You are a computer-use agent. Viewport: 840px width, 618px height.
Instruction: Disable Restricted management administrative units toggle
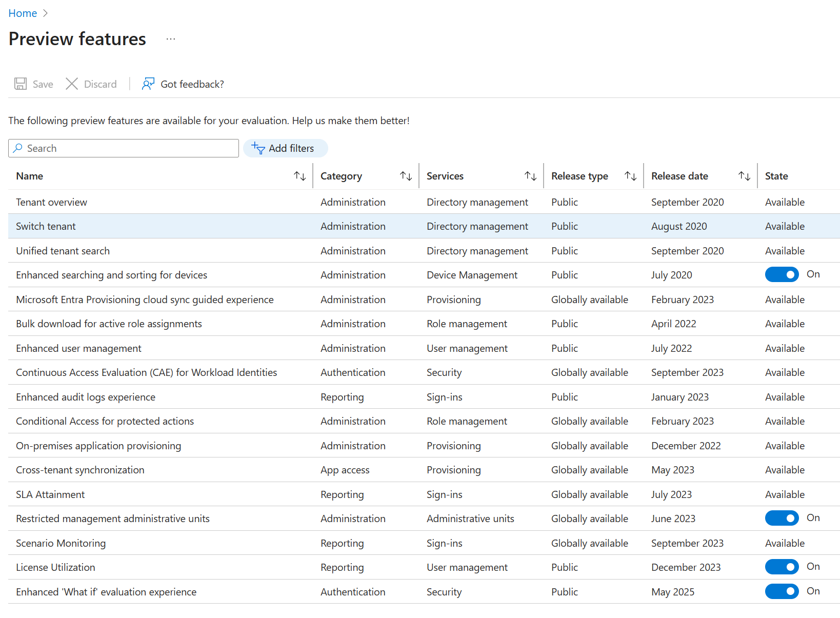[782, 519]
